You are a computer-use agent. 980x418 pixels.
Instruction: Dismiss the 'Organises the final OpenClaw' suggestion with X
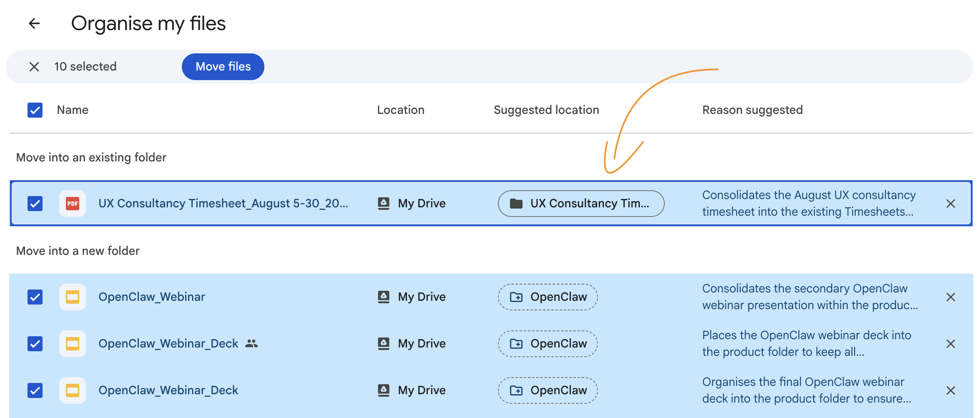point(951,390)
